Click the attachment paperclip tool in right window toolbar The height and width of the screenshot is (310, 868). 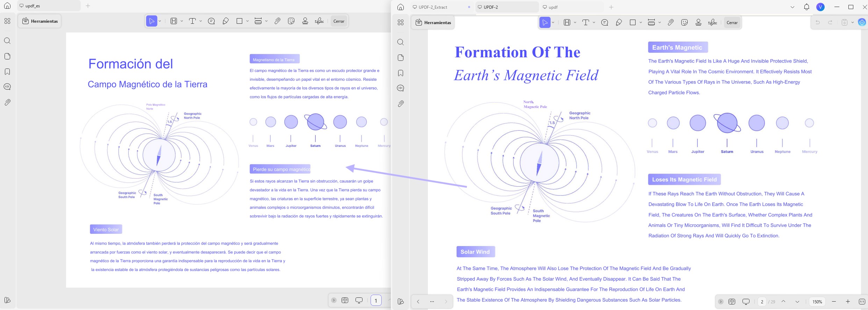point(670,23)
